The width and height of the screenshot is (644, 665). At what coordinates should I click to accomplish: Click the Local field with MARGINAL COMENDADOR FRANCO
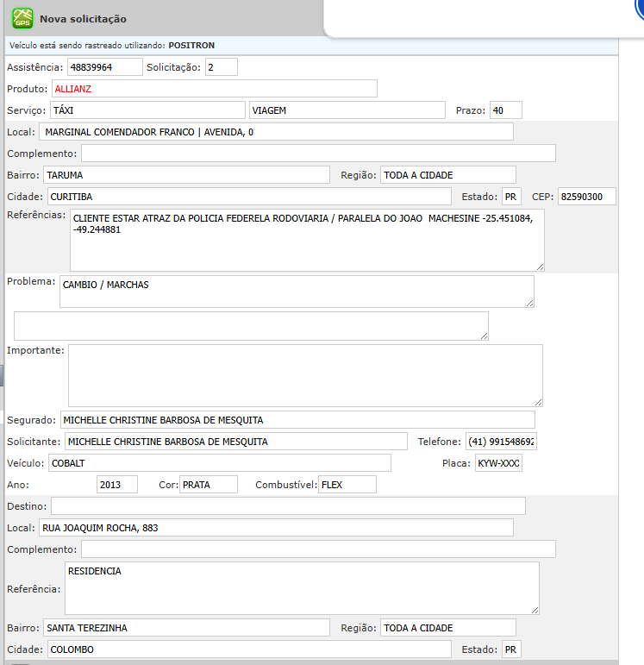tap(276, 132)
